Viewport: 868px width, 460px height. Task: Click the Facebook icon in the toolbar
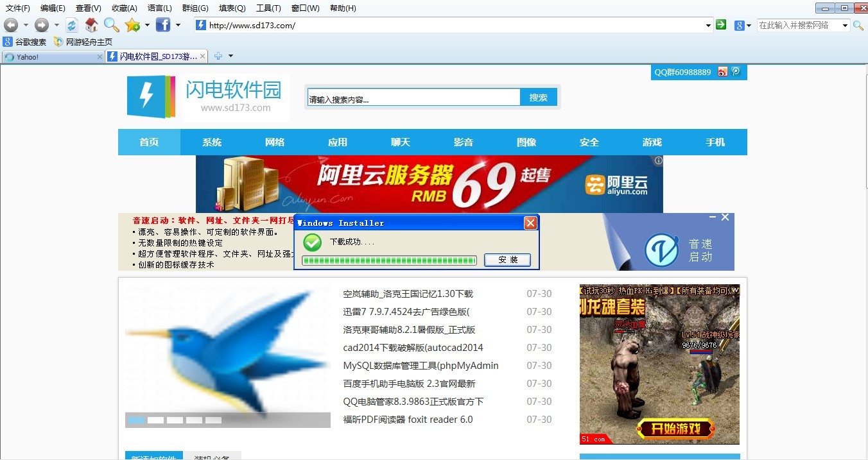[x=163, y=25]
